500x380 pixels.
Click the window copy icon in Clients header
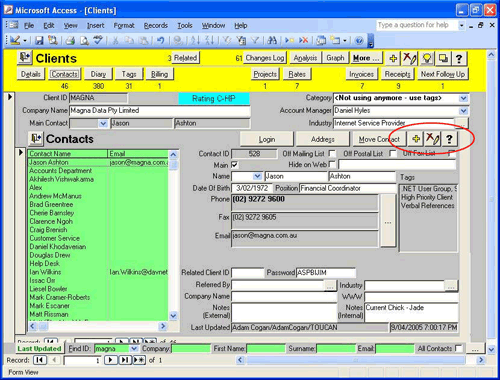tap(443, 58)
